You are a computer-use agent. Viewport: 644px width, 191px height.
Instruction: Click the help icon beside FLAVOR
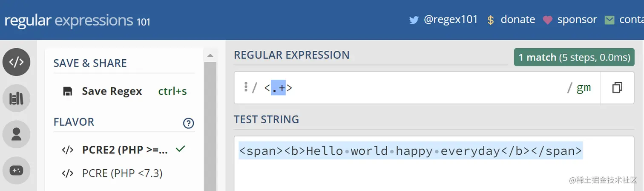coord(188,123)
